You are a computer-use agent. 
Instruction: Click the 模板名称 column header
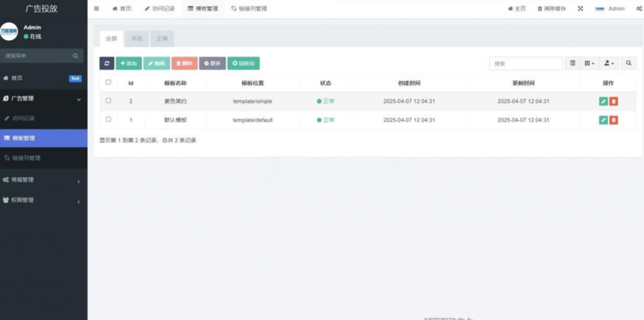coord(175,83)
